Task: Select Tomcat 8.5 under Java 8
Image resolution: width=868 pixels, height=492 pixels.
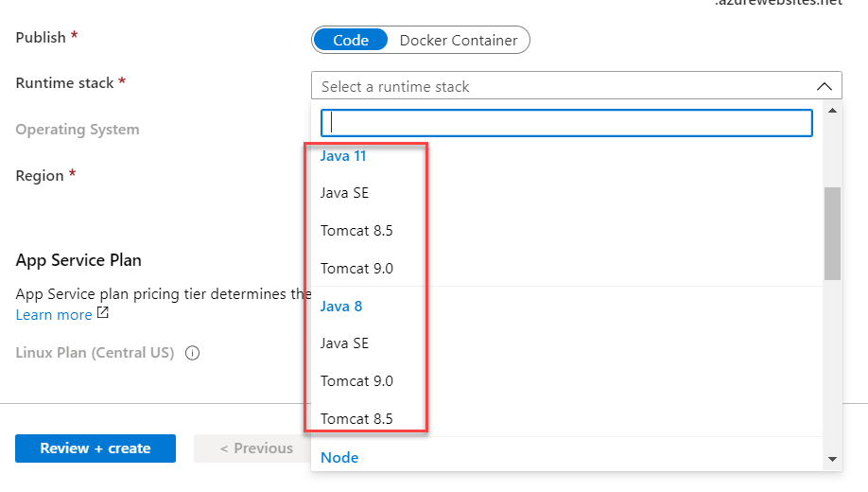Action: pos(566,419)
